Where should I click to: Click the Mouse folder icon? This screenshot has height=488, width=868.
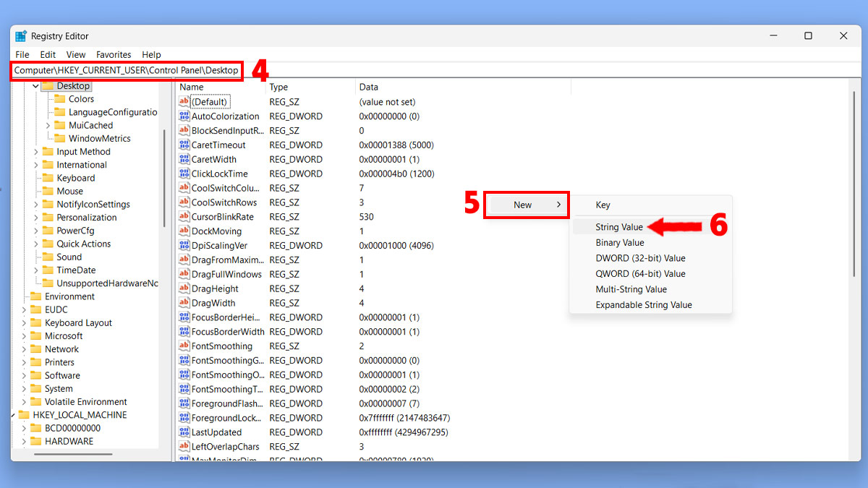click(48, 191)
